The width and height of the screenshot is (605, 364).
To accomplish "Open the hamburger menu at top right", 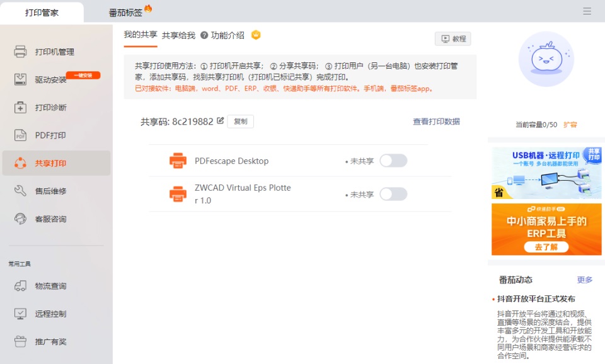I will [x=587, y=11].
